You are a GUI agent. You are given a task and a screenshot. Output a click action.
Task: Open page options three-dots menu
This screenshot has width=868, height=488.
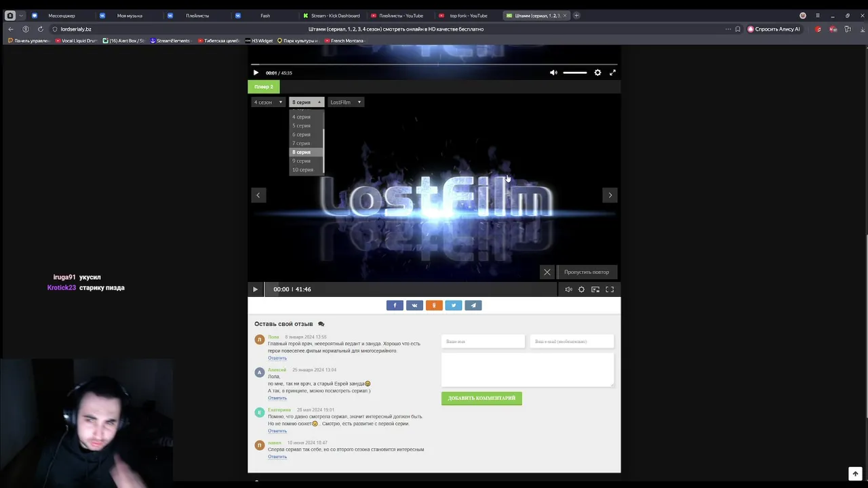pyautogui.click(x=728, y=29)
